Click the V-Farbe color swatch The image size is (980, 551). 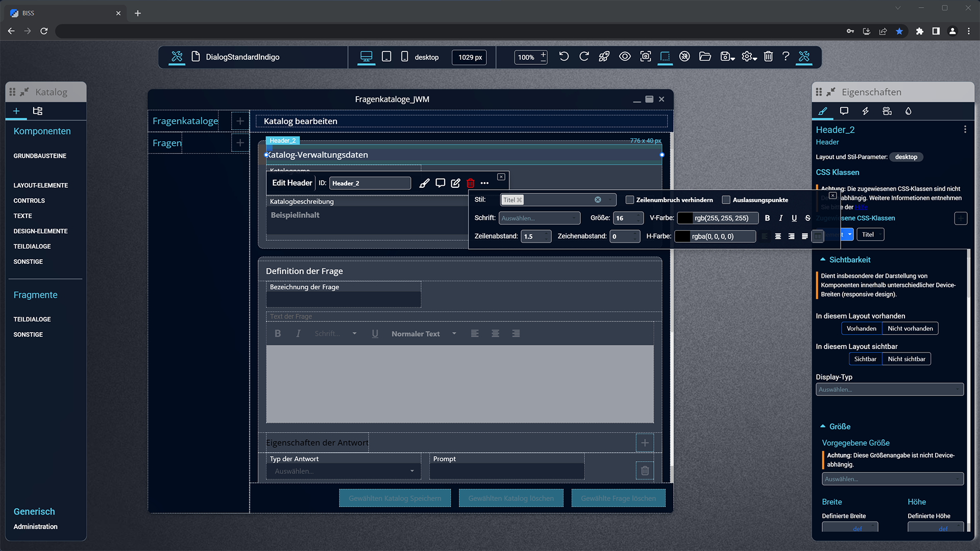click(685, 218)
